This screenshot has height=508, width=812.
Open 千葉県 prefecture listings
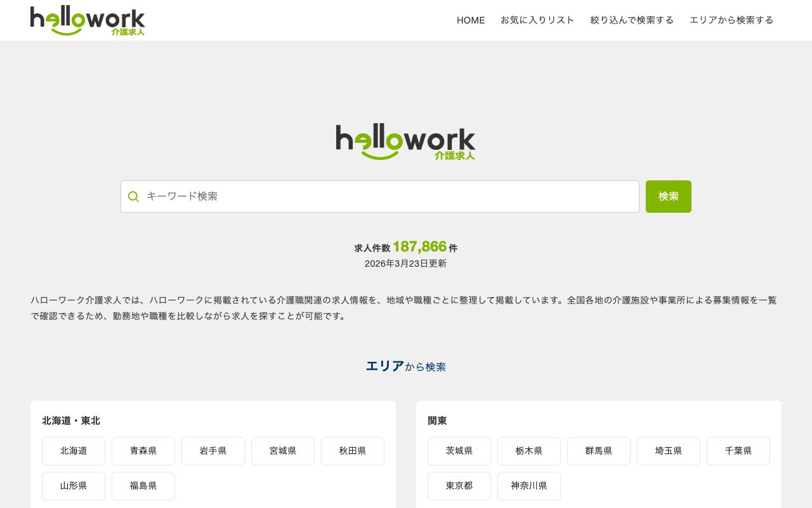(738, 451)
